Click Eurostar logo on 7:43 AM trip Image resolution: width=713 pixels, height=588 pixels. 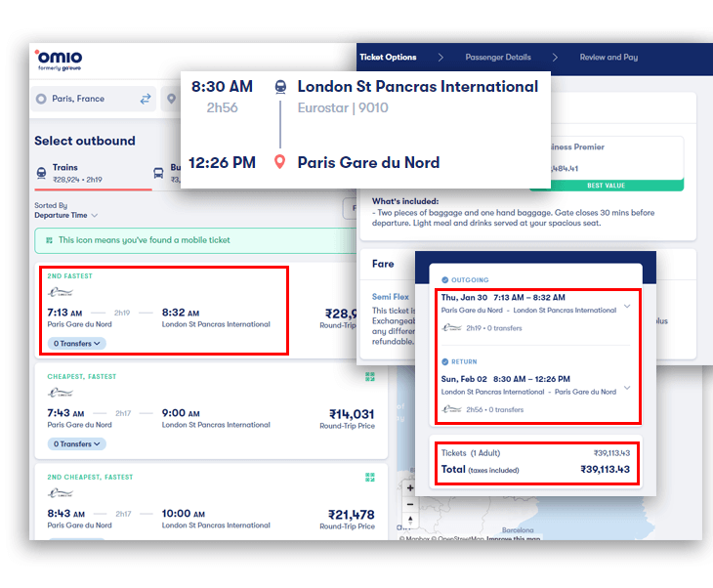pyautogui.click(x=61, y=393)
